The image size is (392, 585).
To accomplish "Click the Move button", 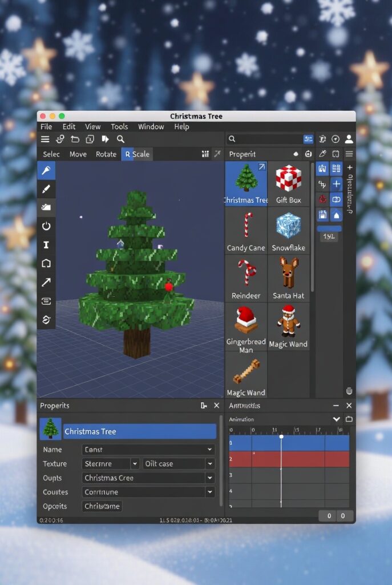I will pos(78,154).
